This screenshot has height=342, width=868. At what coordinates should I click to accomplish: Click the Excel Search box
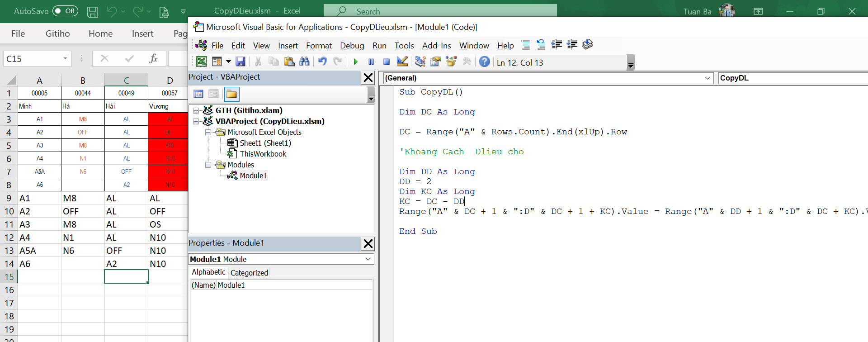[x=440, y=11]
